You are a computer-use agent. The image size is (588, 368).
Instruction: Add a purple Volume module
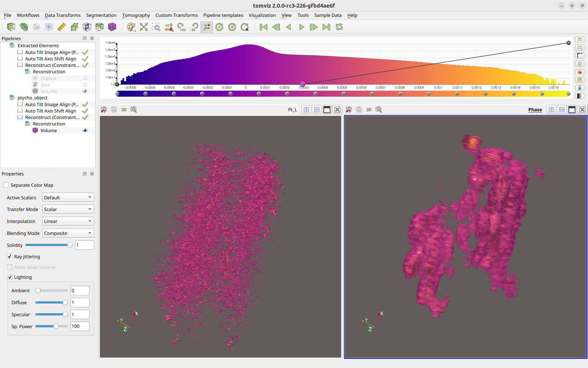(x=112, y=27)
